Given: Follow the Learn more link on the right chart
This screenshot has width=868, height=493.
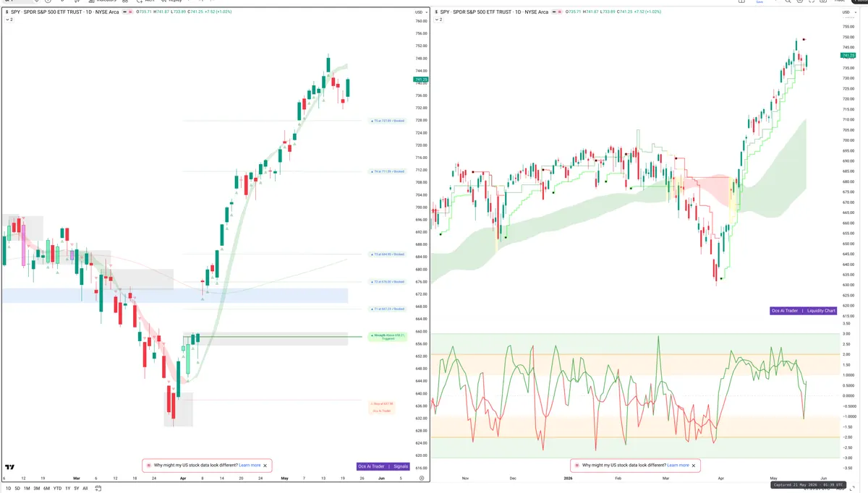Looking at the screenshot, I should 678,466.
